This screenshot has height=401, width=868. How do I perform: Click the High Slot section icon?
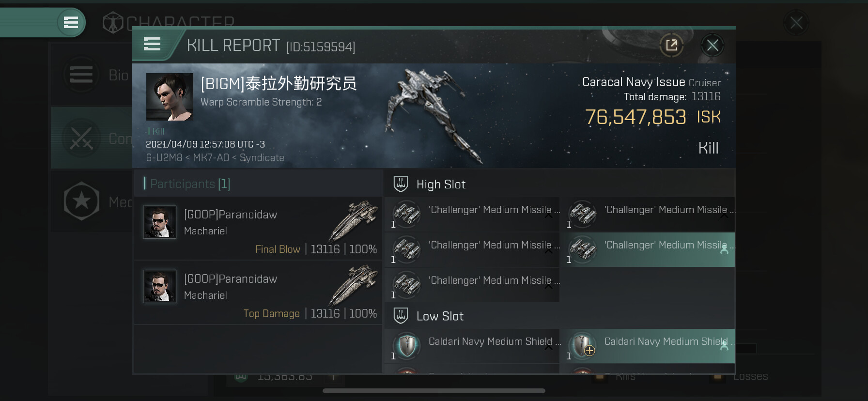401,184
